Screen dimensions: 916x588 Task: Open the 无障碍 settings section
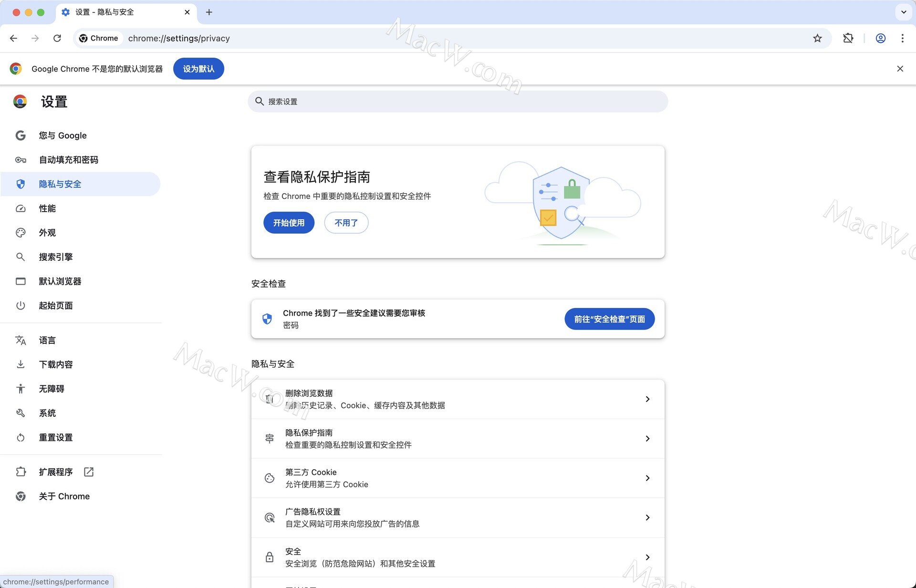pyautogui.click(x=80, y=389)
